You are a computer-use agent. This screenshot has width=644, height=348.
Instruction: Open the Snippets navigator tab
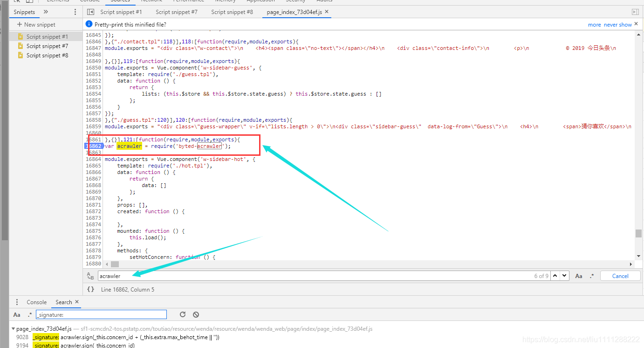(24, 12)
